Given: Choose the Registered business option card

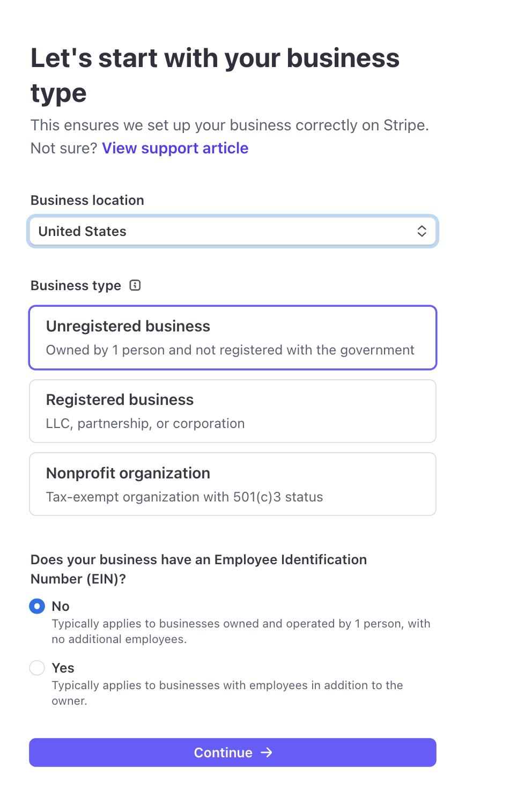Looking at the screenshot, I should tap(233, 411).
